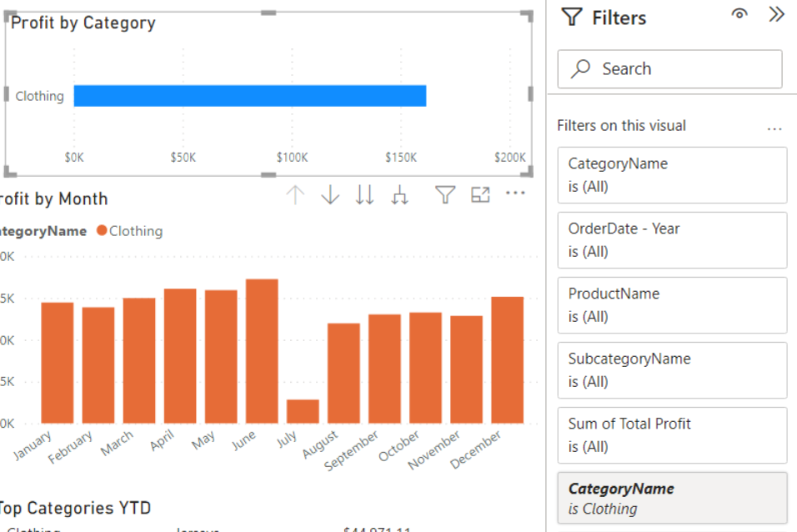Select the blue Clothing bar
This screenshot has width=797, height=532.
click(x=250, y=96)
